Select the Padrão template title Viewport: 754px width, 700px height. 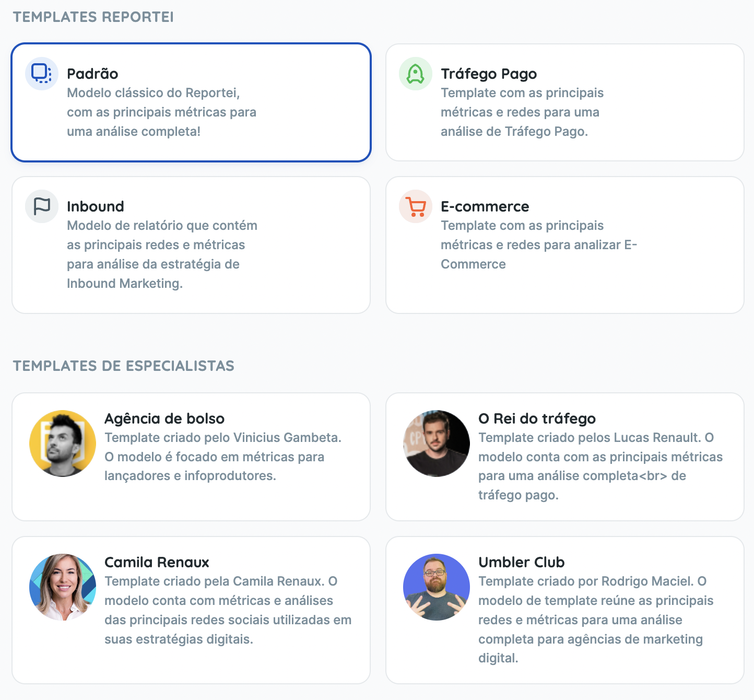[92, 74]
